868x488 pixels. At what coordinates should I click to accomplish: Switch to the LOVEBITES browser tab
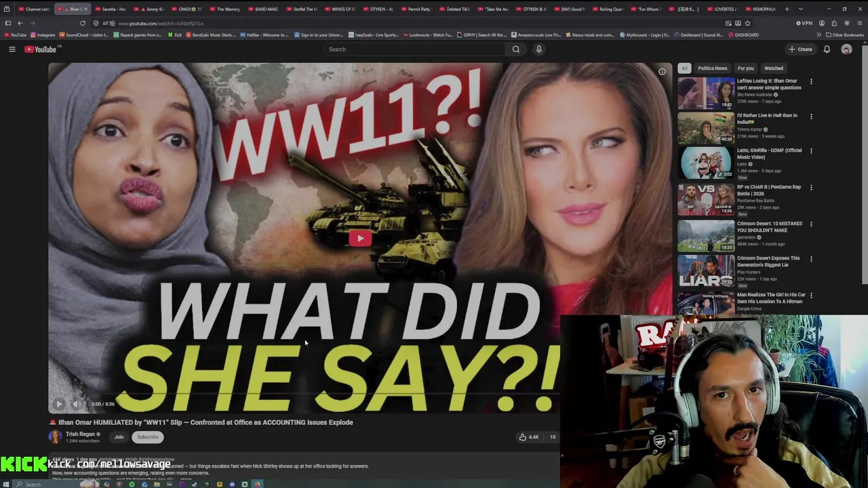[x=722, y=9]
